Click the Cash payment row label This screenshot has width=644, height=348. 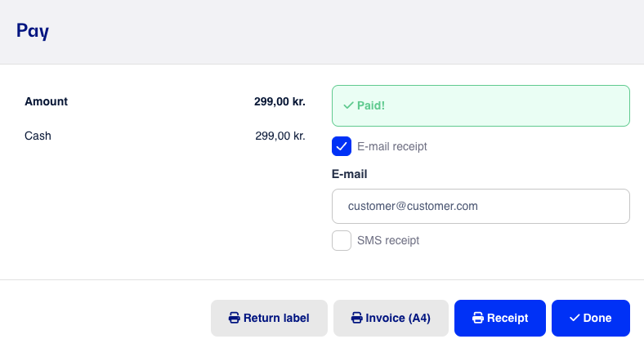38,136
